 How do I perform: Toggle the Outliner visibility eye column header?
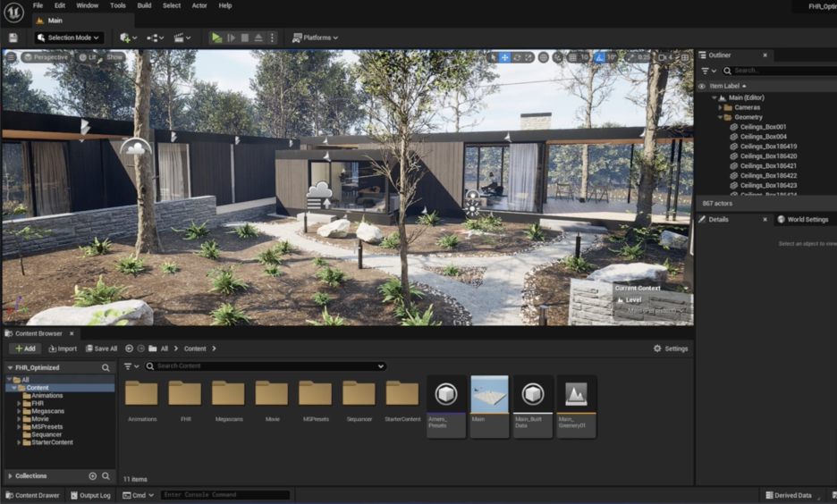coord(702,86)
